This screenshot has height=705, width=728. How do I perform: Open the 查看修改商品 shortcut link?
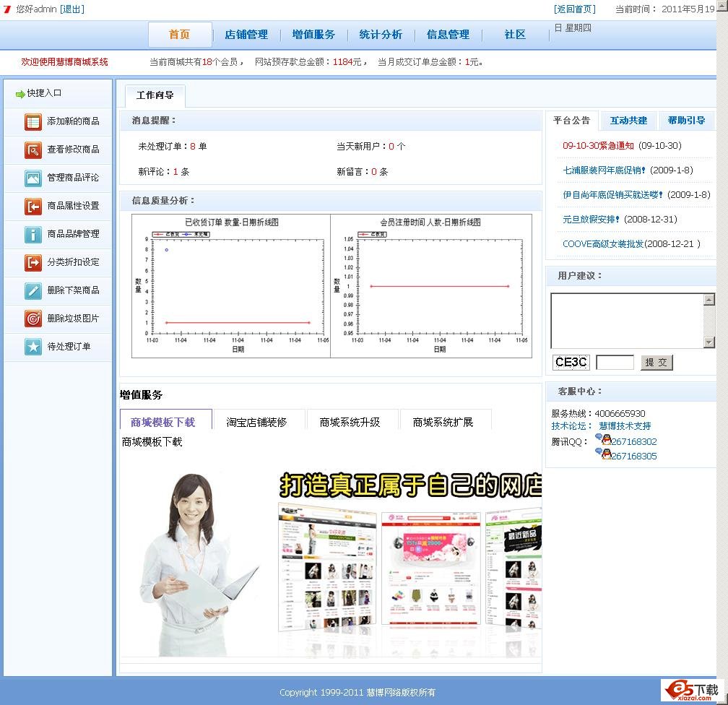tap(74, 150)
